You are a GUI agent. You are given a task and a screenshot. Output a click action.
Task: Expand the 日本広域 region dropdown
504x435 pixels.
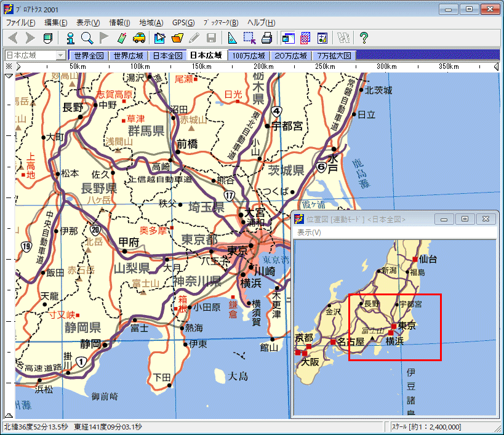pos(60,55)
